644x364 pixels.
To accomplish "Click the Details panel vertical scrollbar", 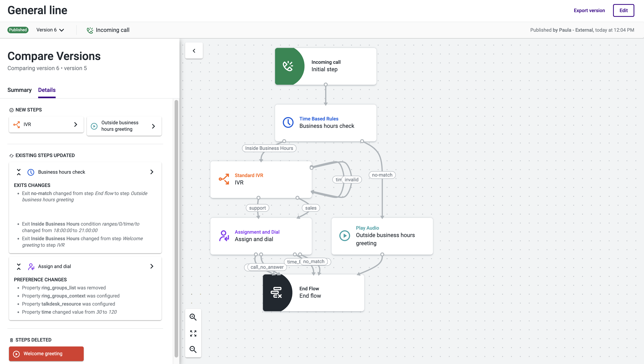I will [176, 228].
